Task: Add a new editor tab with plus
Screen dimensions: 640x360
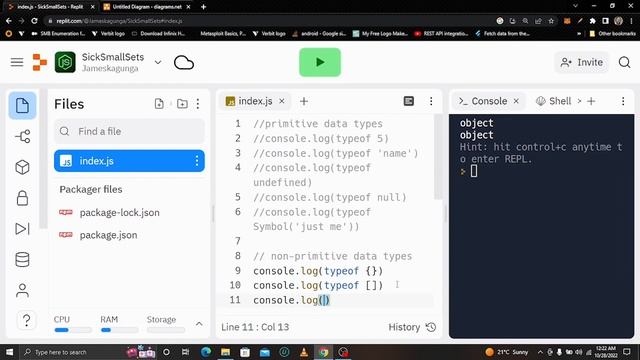Action: pos(304,101)
